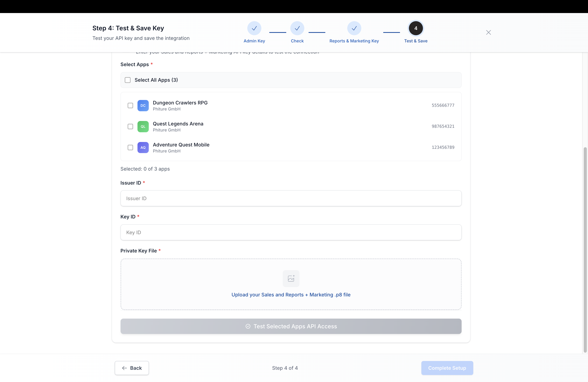Select the Quest Legends Arena checkbox
Image resolution: width=588 pixels, height=382 pixels.
[130, 126]
